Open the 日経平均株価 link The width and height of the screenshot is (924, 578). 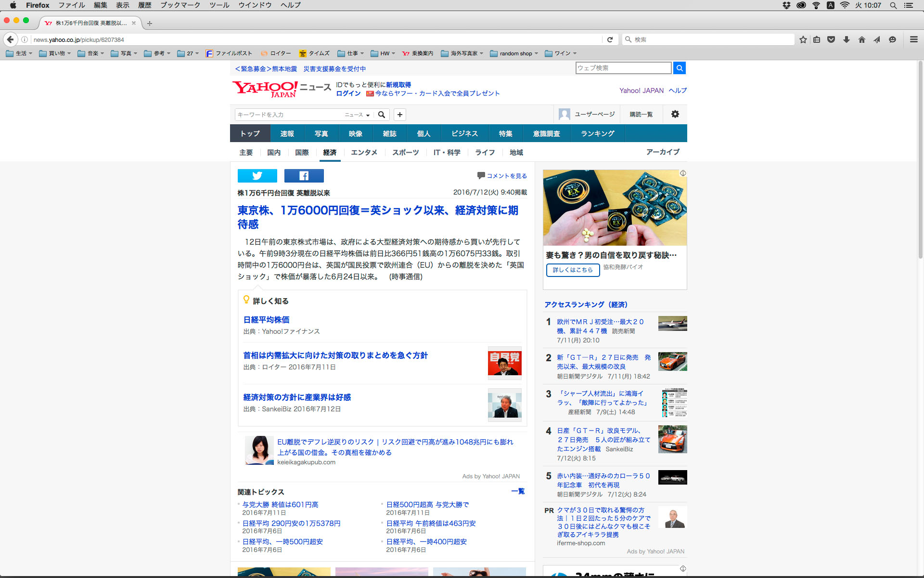pyautogui.click(x=266, y=320)
